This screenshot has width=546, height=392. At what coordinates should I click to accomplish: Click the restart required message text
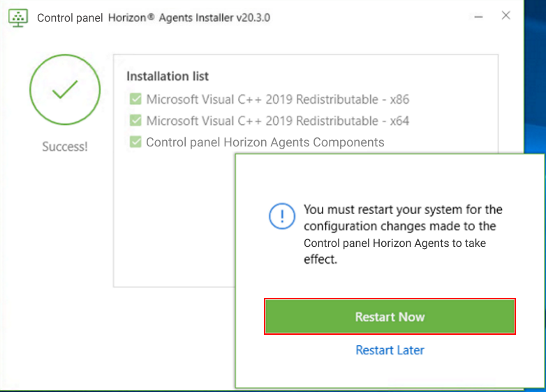click(x=402, y=234)
